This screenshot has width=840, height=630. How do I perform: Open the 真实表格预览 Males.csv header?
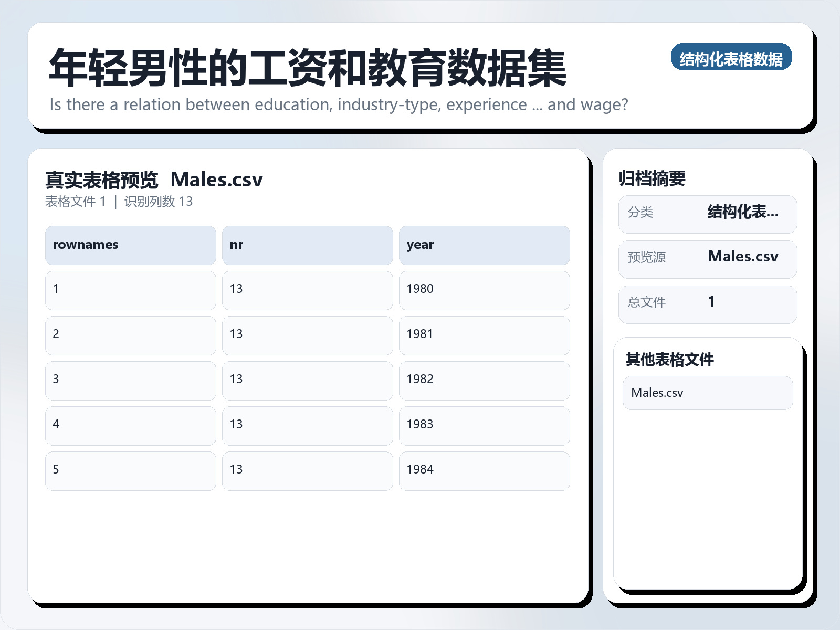pyautogui.click(x=154, y=180)
